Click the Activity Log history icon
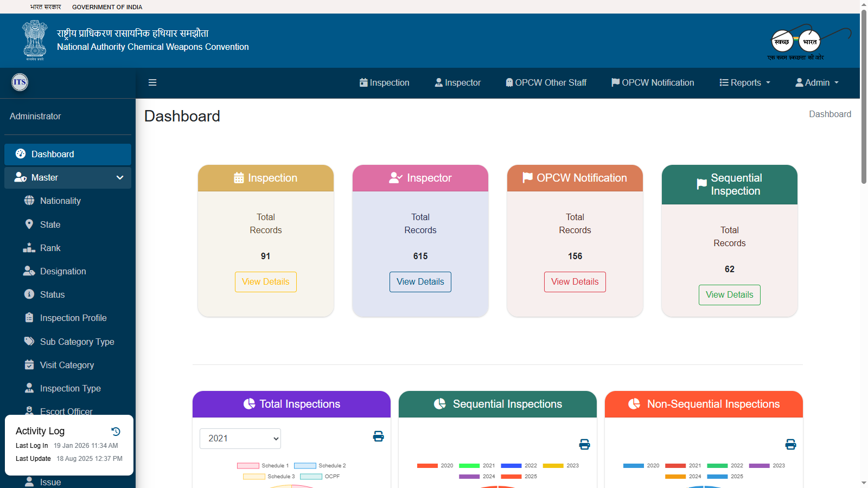Viewport: 868px width, 488px height. [116, 431]
